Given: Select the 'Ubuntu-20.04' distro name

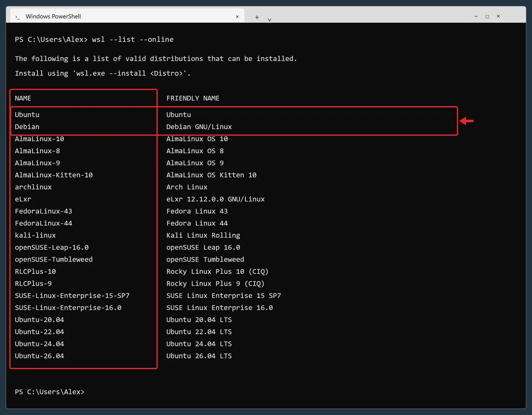Looking at the screenshot, I should point(39,320).
